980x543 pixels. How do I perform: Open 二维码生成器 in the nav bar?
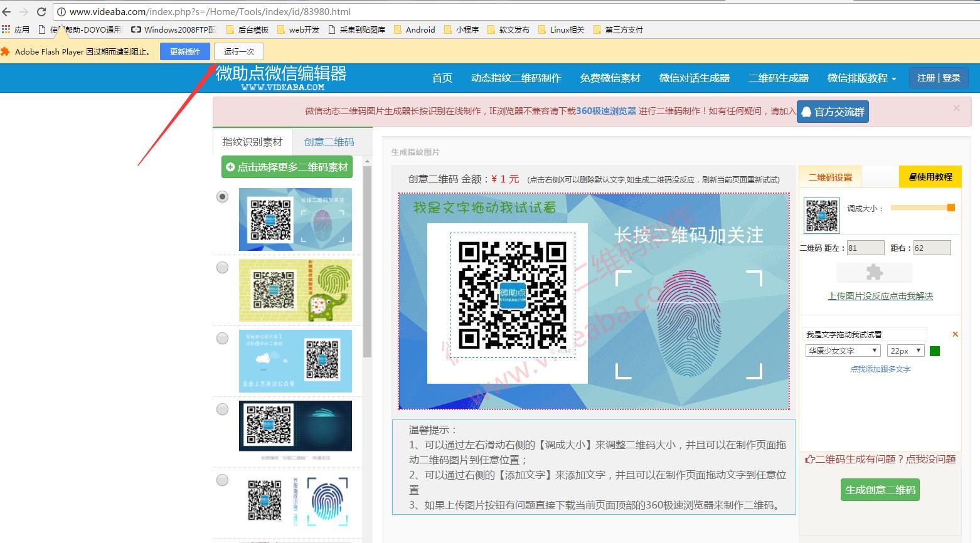pyautogui.click(x=779, y=78)
